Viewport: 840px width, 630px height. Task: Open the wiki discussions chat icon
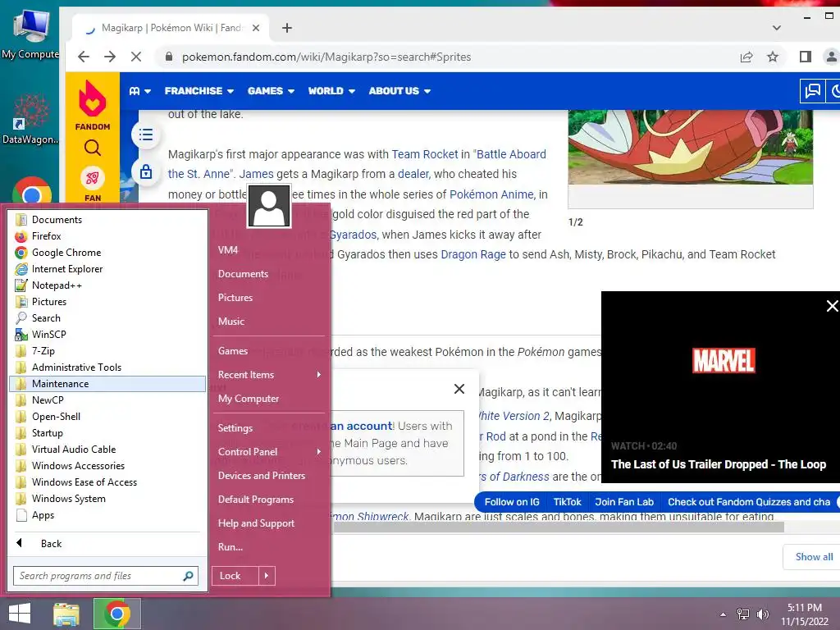pos(812,91)
